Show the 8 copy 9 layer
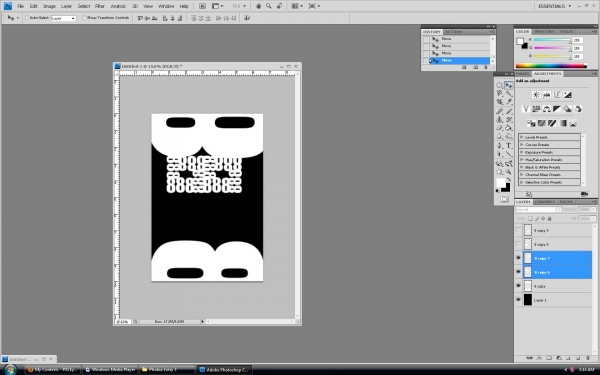This screenshot has width=600, height=375. pos(518,230)
